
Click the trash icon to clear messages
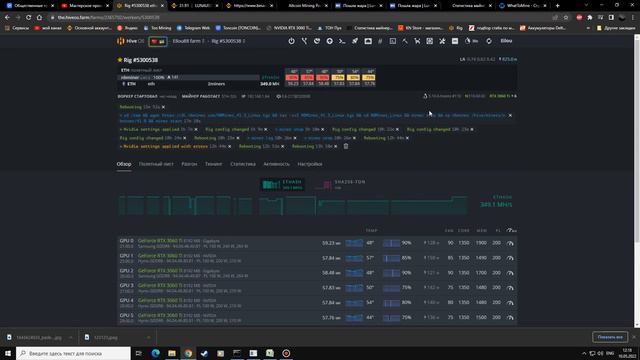click(x=346, y=146)
